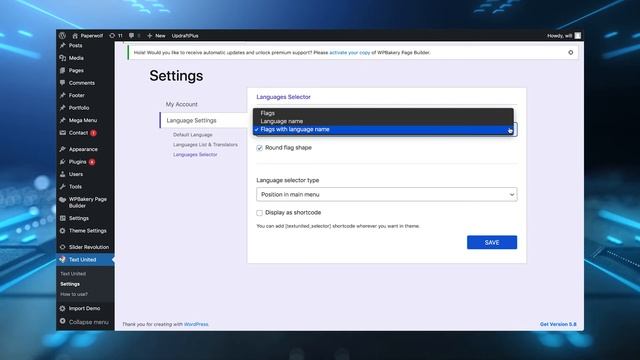Click the New plus icon
The height and width of the screenshot is (360, 640).
149,36
